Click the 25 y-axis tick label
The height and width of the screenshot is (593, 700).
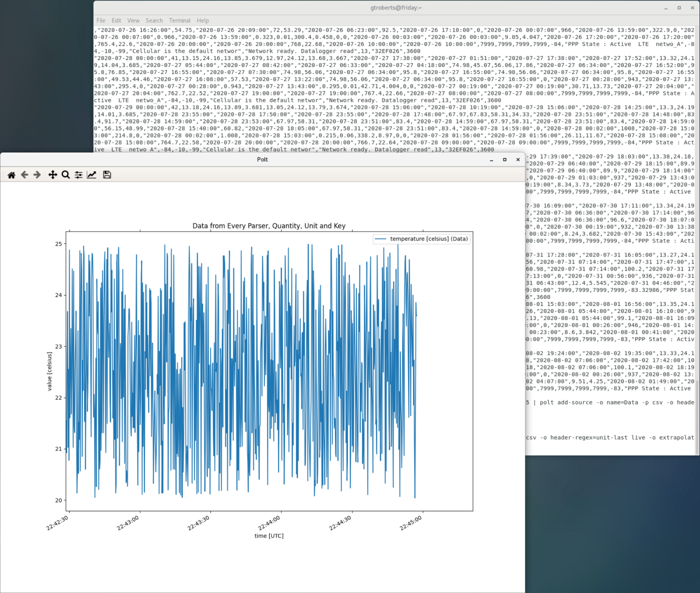click(58, 244)
